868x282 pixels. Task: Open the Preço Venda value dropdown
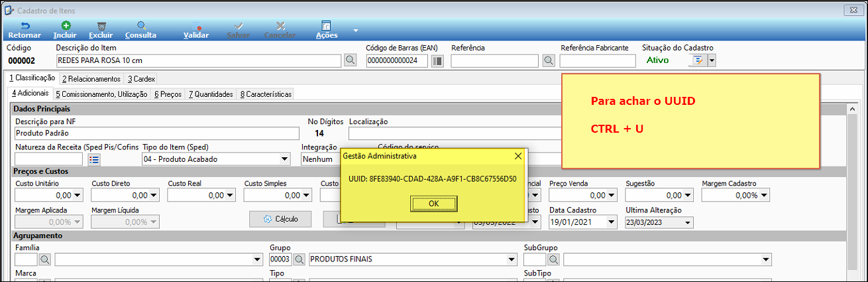pos(612,196)
